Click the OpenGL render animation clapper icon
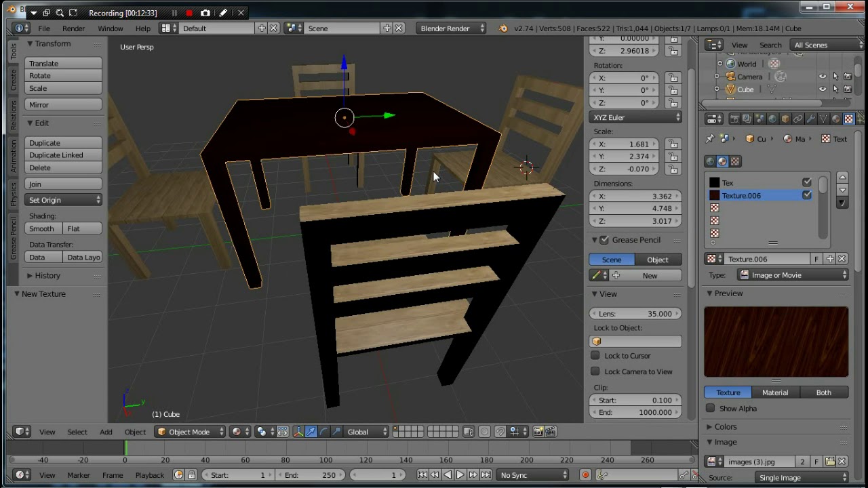 click(551, 432)
